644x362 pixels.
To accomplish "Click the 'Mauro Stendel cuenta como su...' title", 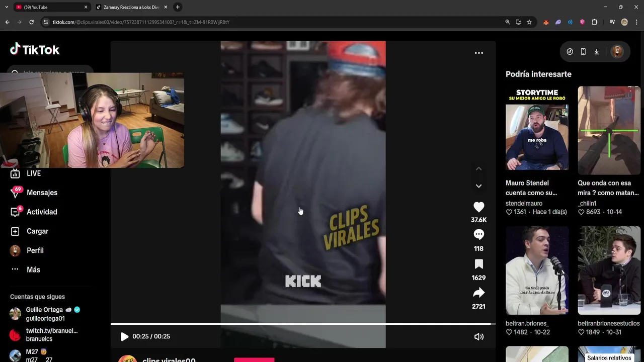I will (531, 188).
